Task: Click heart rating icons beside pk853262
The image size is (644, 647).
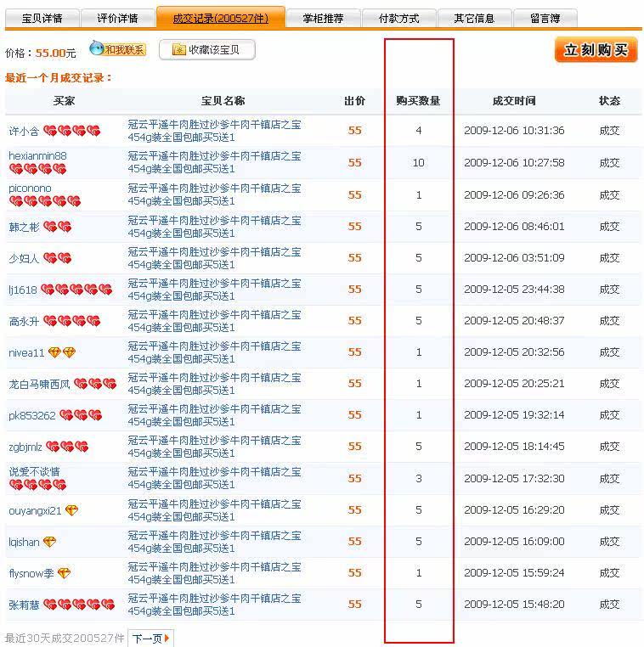Action: [x=81, y=415]
